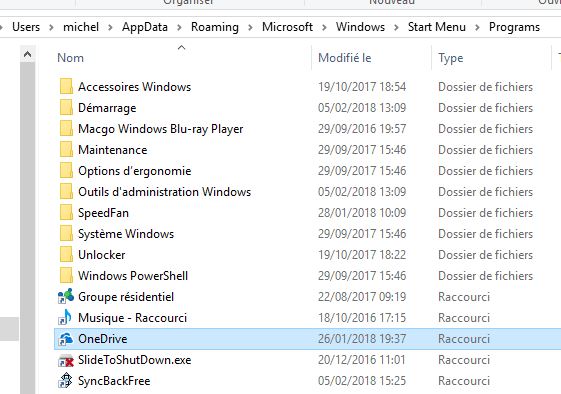Click the SyncBackFree shortcut icon

pyautogui.click(x=65, y=380)
